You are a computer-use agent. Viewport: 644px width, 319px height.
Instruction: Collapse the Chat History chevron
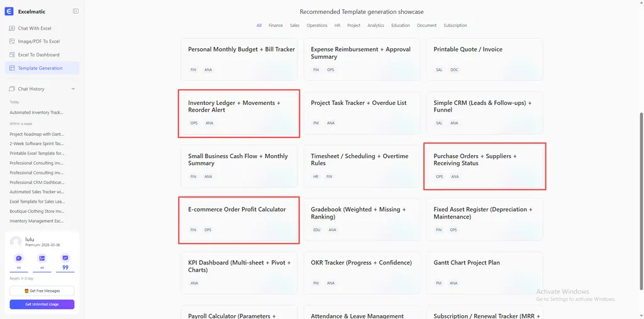(73, 89)
